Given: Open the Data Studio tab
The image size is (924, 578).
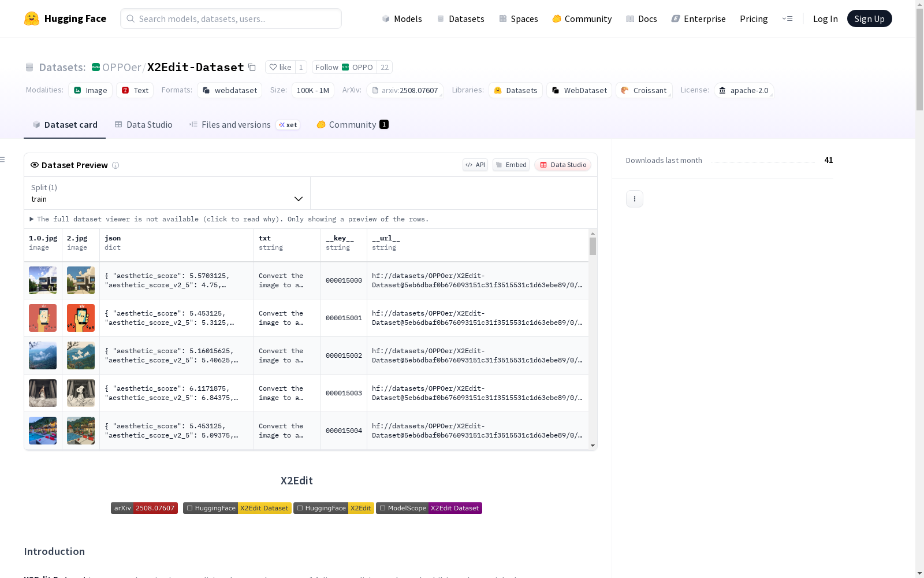Looking at the screenshot, I should 144,125.
